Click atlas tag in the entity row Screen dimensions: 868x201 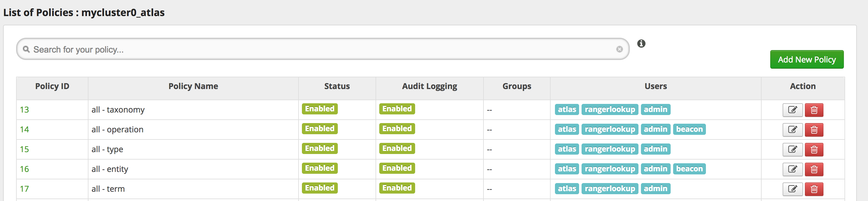(x=567, y=169)
